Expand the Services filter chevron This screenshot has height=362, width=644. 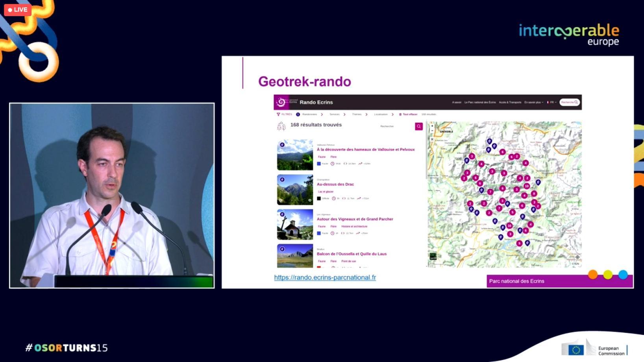(x=344, y=115)
